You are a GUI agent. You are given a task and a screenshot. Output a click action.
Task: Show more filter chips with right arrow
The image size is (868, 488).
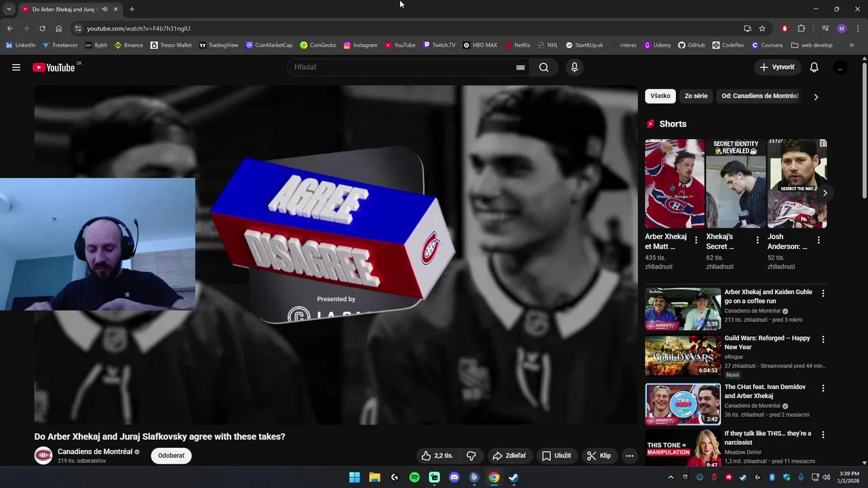pos(816,96)
